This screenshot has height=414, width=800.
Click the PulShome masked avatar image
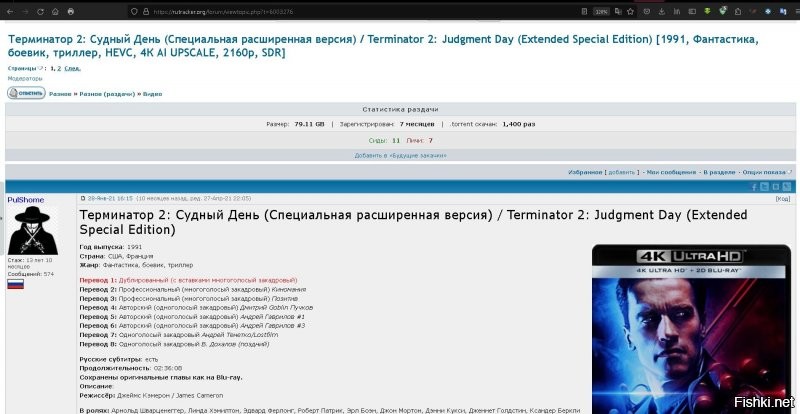33,230
